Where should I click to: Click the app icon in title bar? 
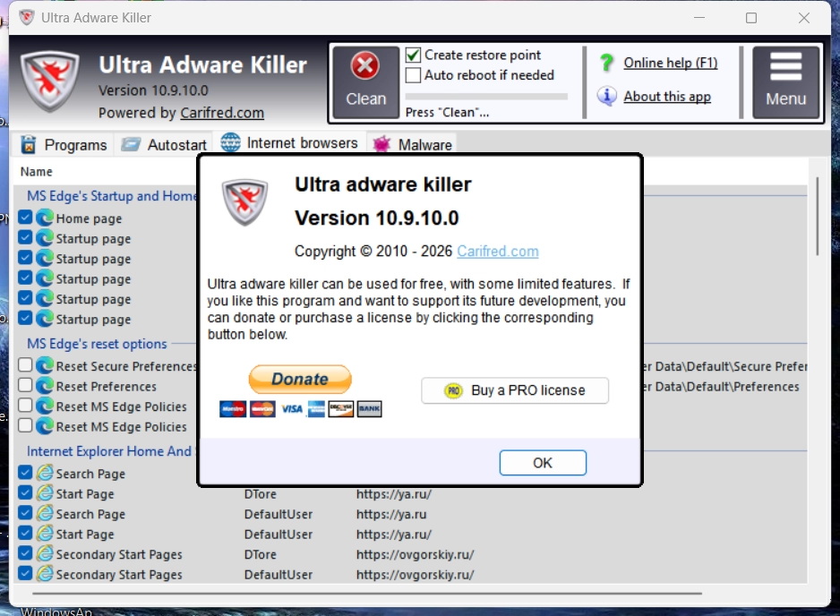(26, 18)
